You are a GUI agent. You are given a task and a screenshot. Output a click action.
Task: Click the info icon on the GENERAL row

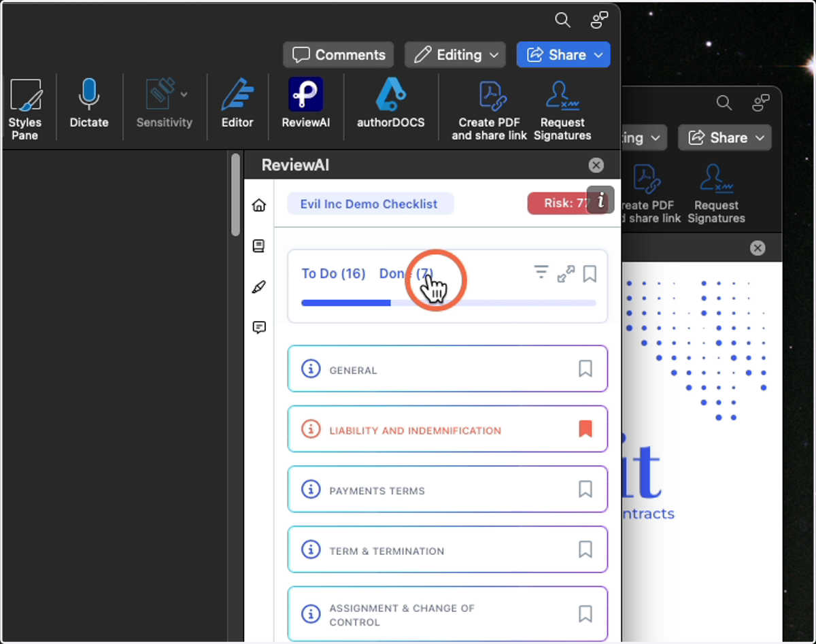(x=311, y=369)
